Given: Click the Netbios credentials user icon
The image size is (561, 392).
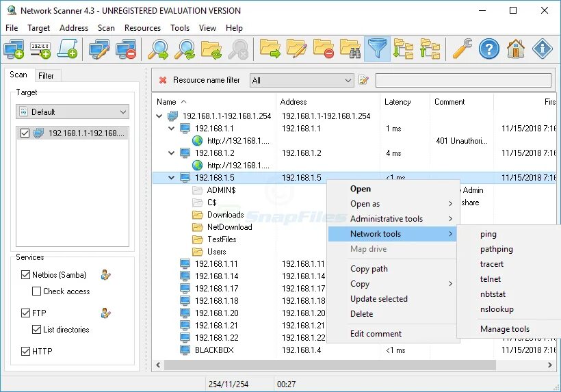Looking at the screenshot, I should (105, 275).
